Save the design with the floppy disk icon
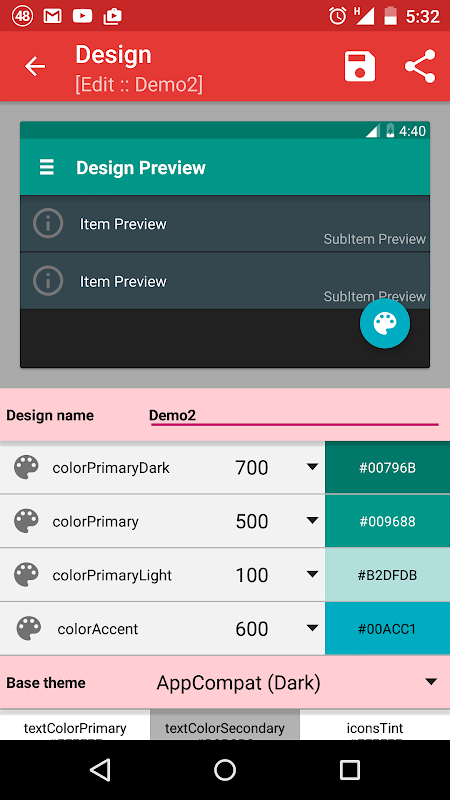 [360, 66]
